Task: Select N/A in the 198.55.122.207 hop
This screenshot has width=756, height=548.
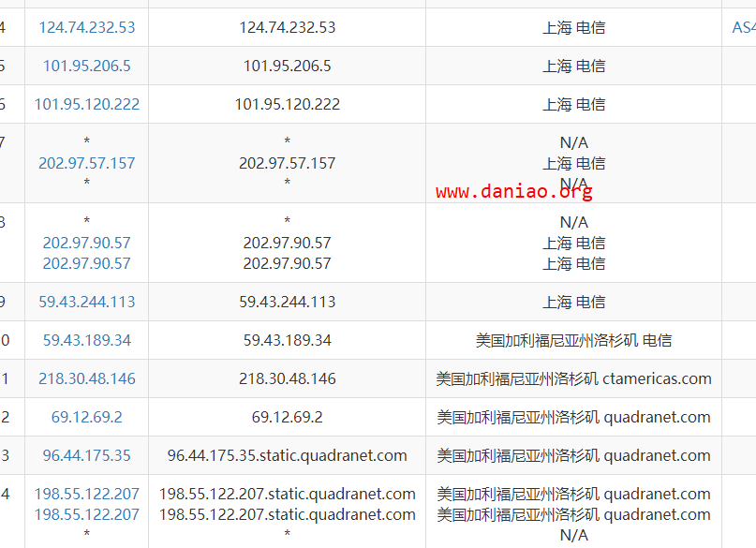Action: click(573, 536)
